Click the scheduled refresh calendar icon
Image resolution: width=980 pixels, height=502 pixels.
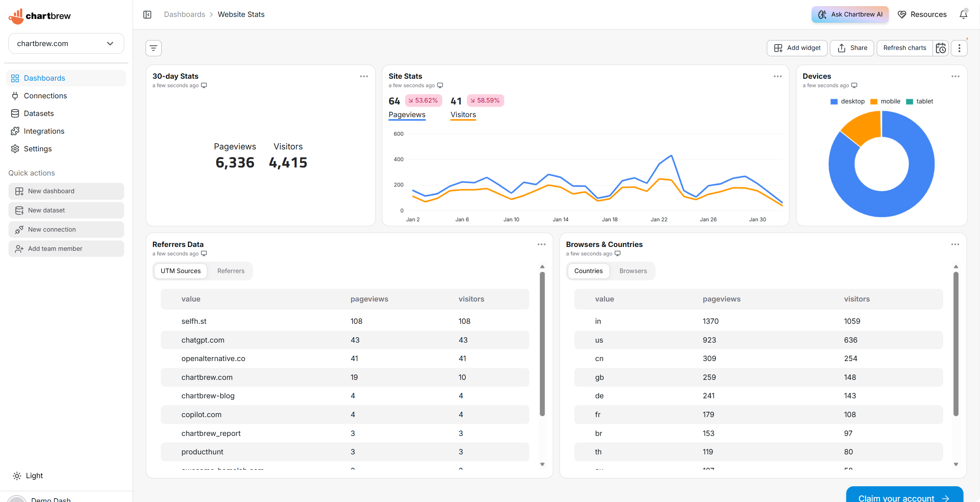940,48
